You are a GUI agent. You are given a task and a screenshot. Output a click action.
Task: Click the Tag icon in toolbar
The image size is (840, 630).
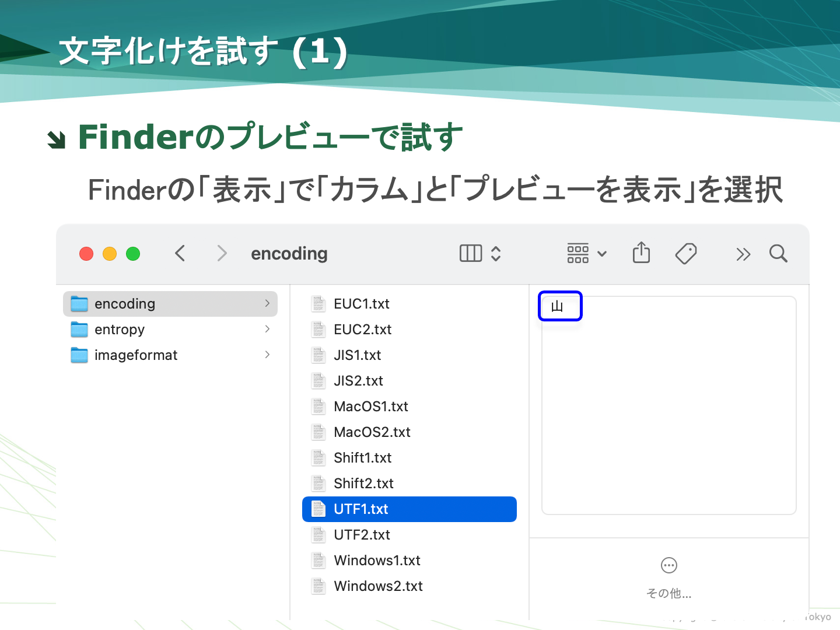686,253
